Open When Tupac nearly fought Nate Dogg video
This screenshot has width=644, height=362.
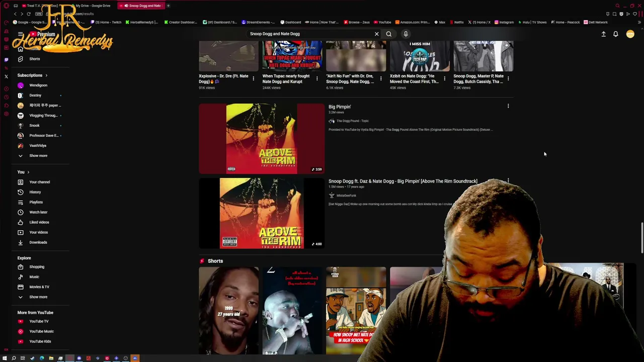(x=286, y=79)
